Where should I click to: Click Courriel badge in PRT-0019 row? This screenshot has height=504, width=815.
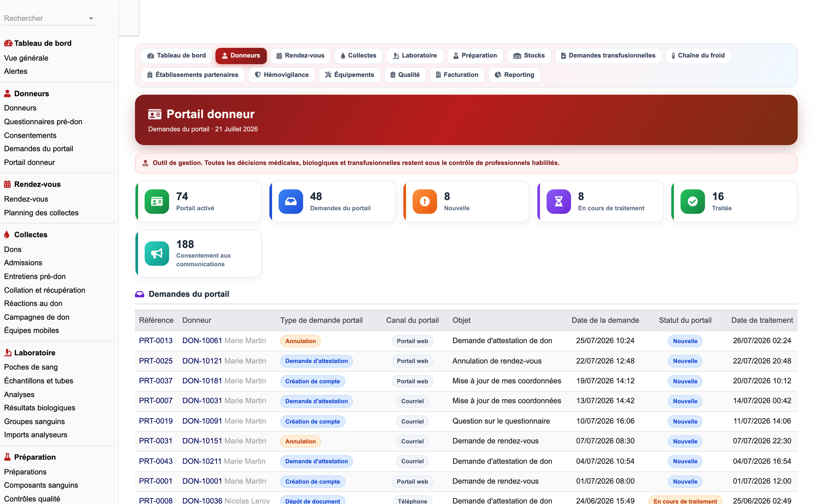coord(412,422)
